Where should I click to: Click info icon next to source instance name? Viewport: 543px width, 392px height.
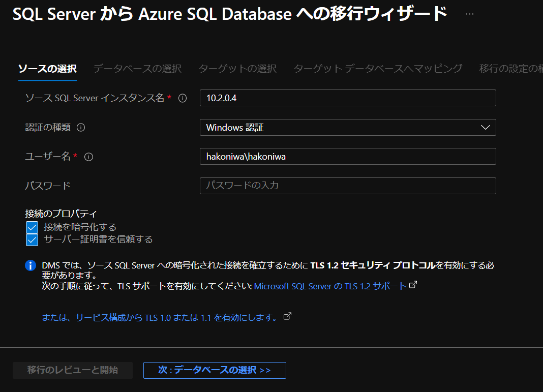182,98
